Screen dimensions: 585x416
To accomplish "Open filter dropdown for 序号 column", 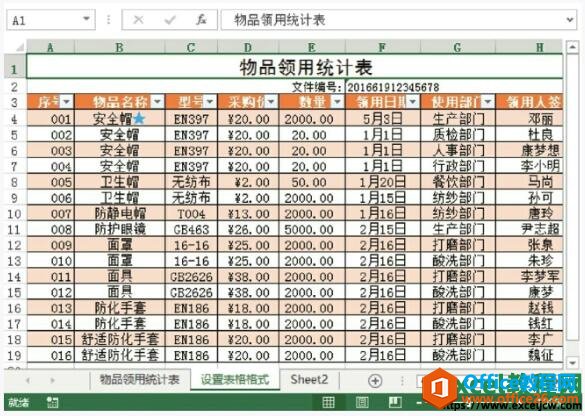I will tap(66, 101).
